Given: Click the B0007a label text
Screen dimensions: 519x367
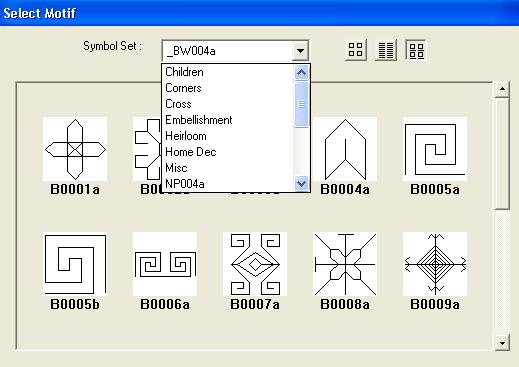Looking at the screenshot, I should pyautogui.click(x=255, y=304).
